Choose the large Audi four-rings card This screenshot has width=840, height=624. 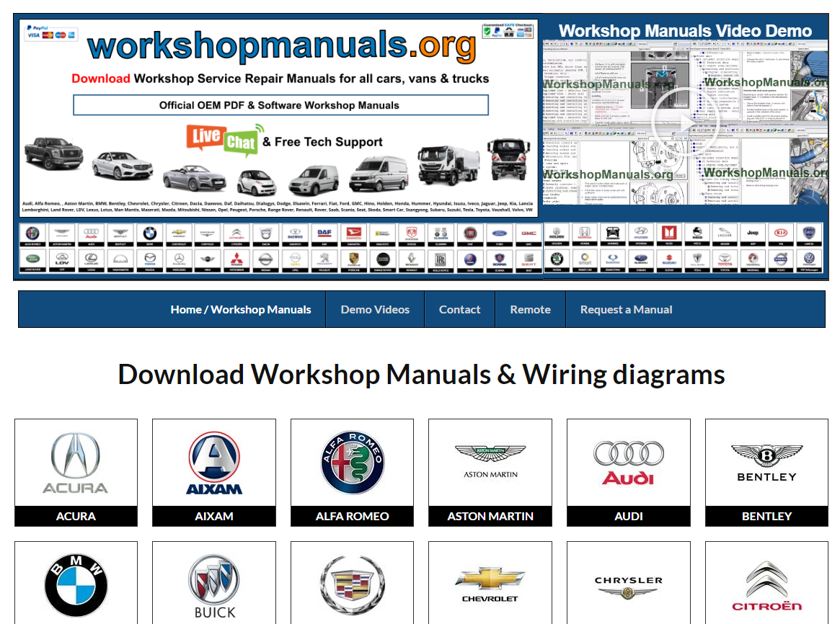click(629, 473)
